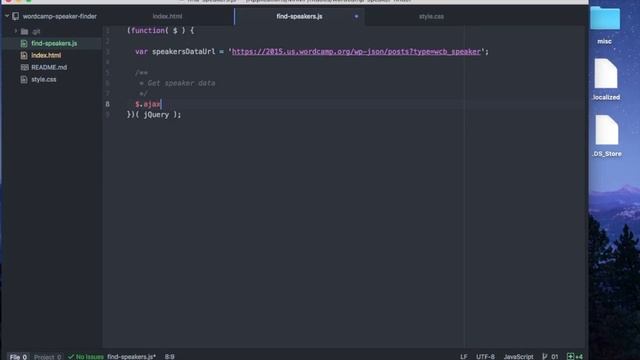This screenshot has width=640, height=360.
Task: Click the index.html file icon in sidebar
Action: pyautogui.click(x=24, y=55)
